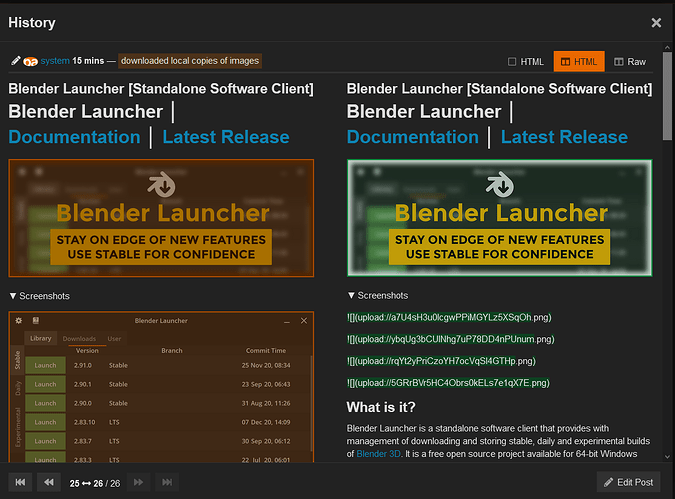675x499 pixels.
Task: Select the inline HTML view mode
Action: (526, 62)
